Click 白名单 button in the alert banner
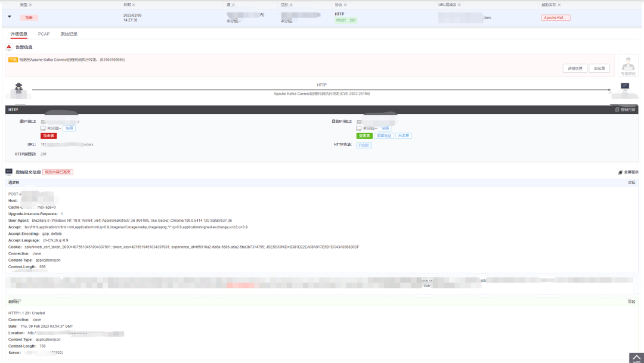644x363 pixels. coord(599,69)
